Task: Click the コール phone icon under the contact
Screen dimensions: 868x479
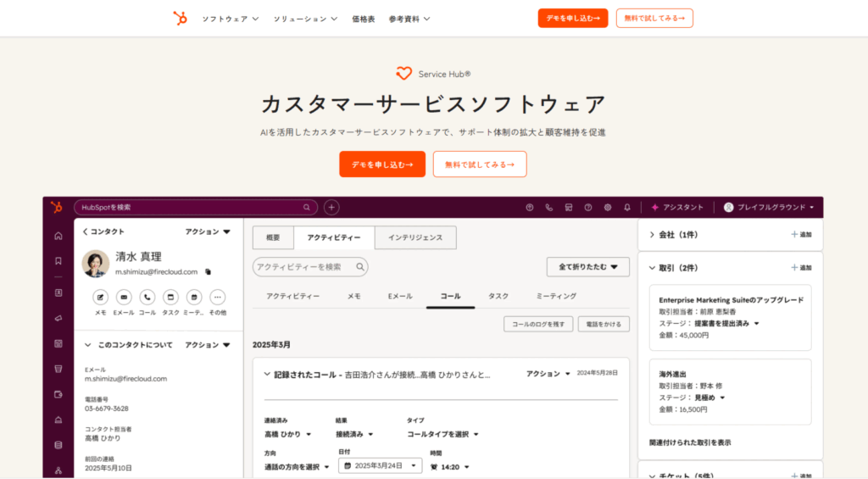Action: point(147,297)
